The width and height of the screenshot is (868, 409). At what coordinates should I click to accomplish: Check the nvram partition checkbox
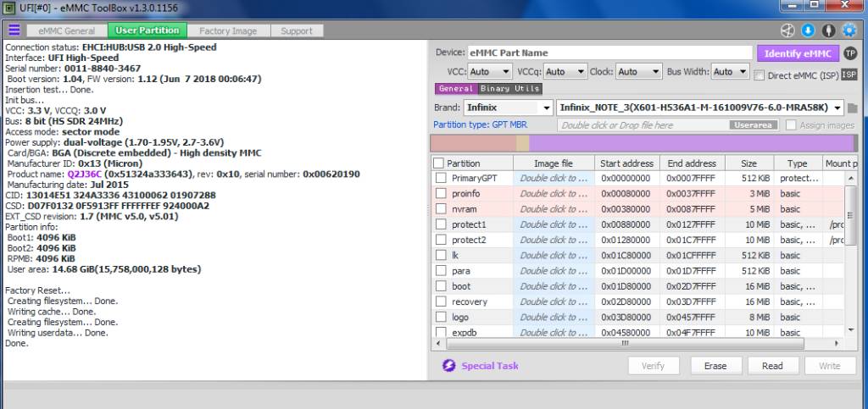[441, 209]
